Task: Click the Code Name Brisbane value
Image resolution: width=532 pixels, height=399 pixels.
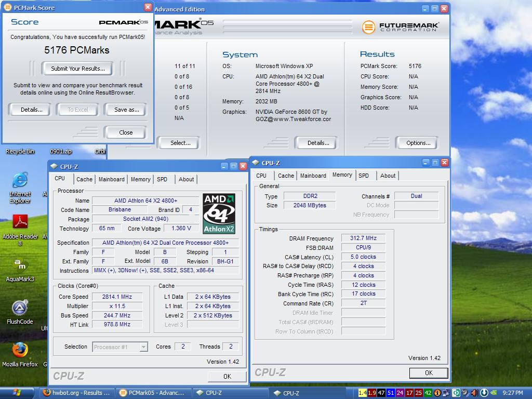Action: 120,210
